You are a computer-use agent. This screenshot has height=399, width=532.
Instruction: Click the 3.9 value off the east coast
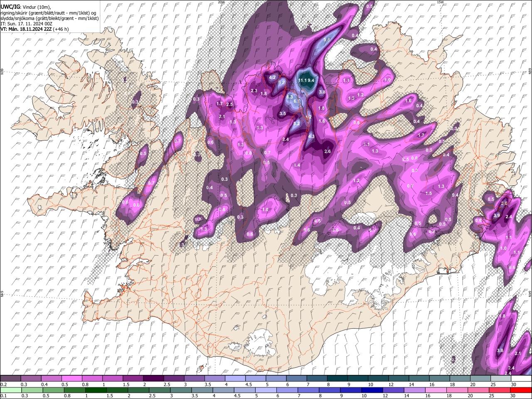coord(497,216)
